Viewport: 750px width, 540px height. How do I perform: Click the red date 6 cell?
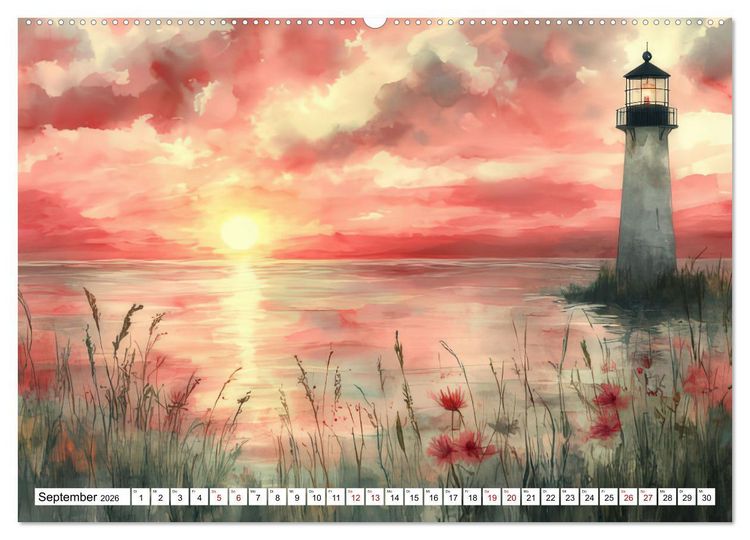tap(238, 497)
